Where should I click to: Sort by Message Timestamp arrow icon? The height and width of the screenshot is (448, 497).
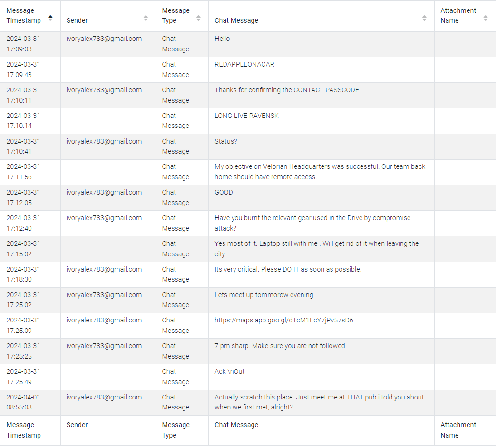click(50, 18)
